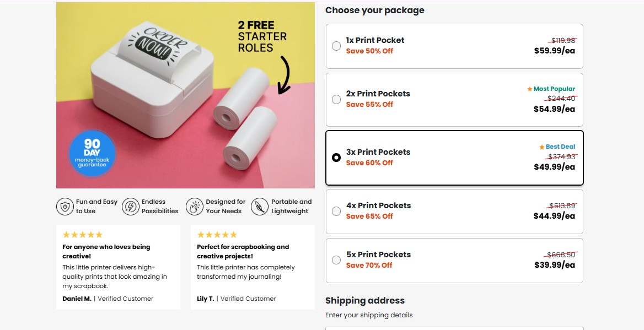This screenshot has height=330, width=644.
Task: Click the five-star rating on Lily T.'s review
Action: [x=217, y=235]
